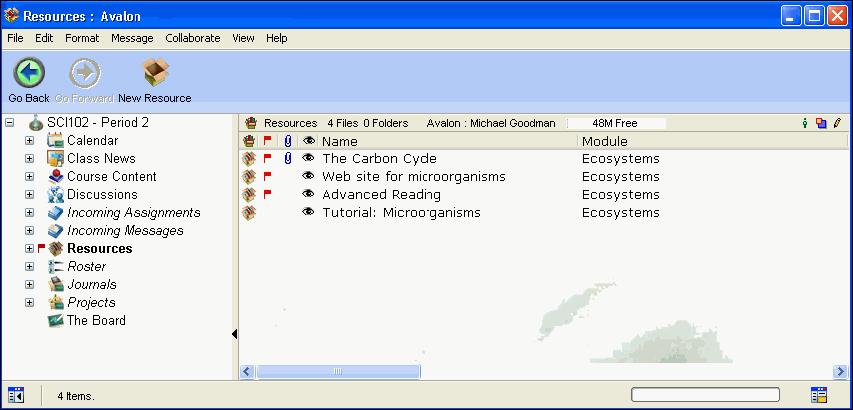Click the Calendar icon in the tree
Image resolution: width=853 pixels, height=410 pixels.
tap(56, 141)
